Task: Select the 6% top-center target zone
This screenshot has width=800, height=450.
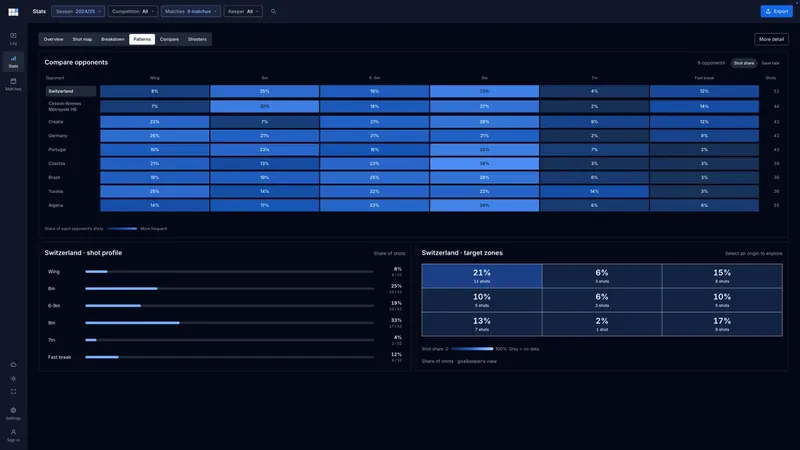Action: pyautogui.click(x=602, y=276)
